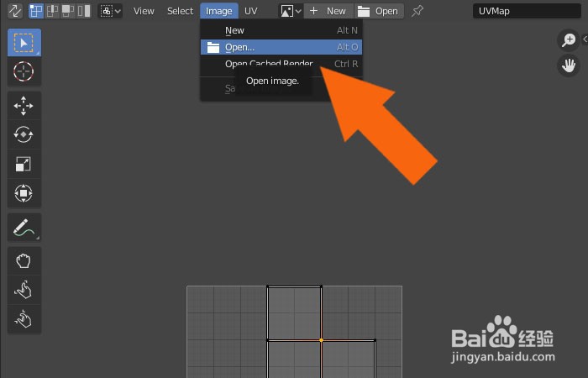The image size is (588, 378).
Task: Select the Relax sculpt tool
Action: pyautogui.click(x=24, y=290)
